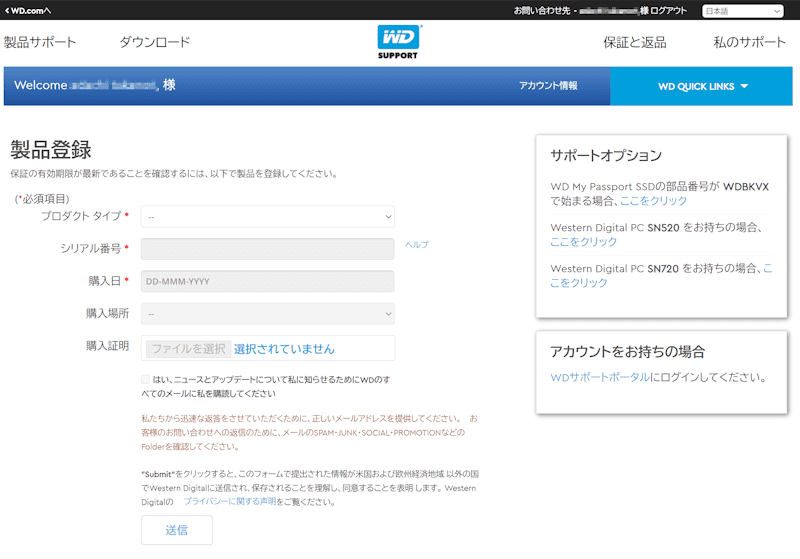Open the WDサポートポータル link
Viewport: 800px width, 559px height.
click(600, 377)
